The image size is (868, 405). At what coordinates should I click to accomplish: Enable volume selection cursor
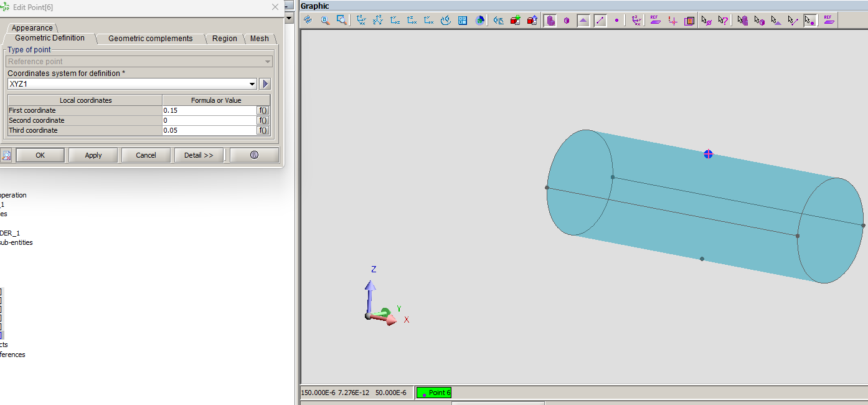point(742,21)
